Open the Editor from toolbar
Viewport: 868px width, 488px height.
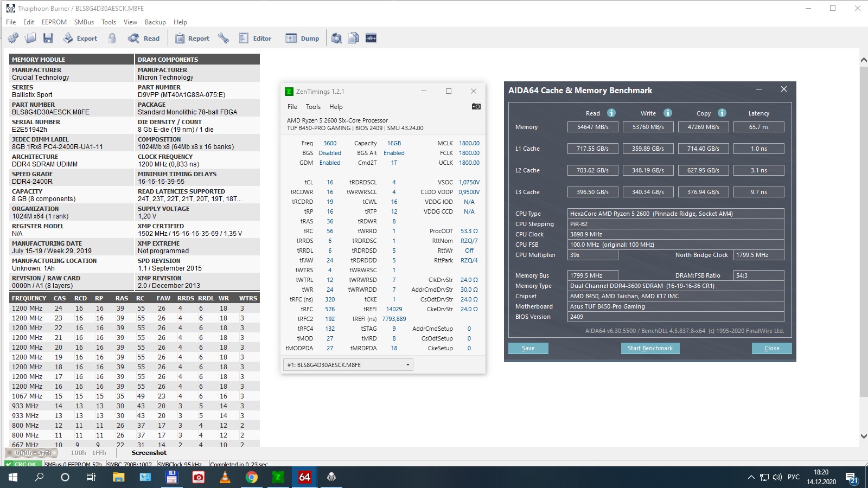point(256,38)
